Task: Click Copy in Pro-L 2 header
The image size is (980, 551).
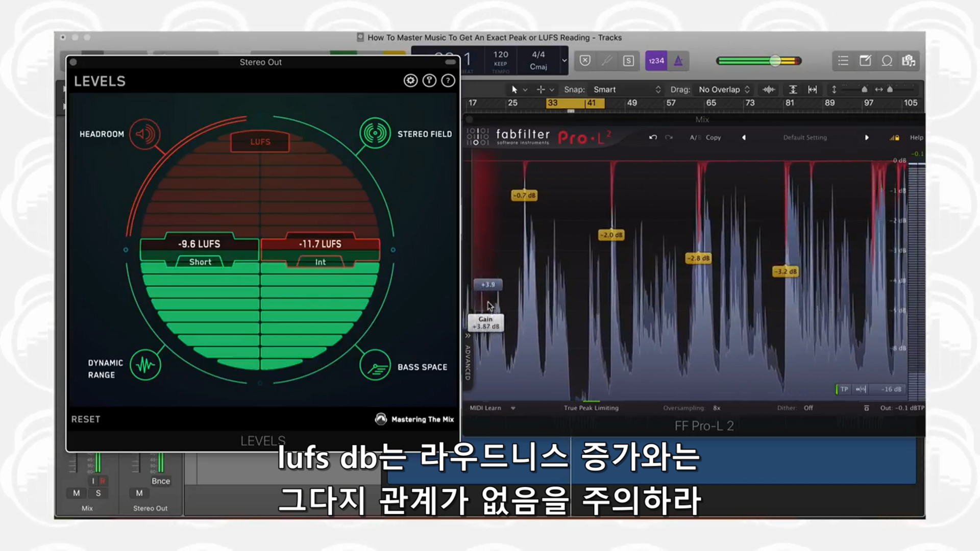Action: click(x=713, y=137)
